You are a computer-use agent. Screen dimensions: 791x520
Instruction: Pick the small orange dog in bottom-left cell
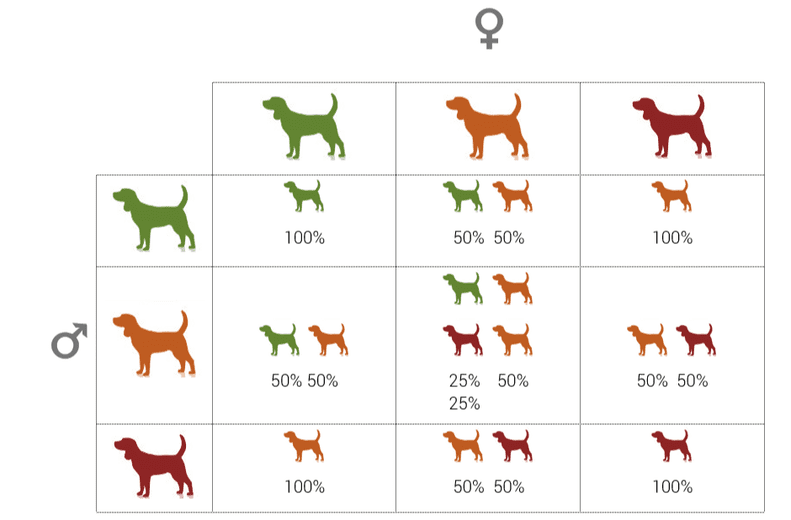point(303,445)
